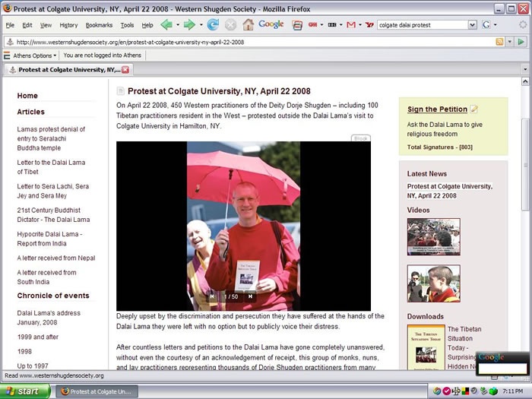Screen dimensions: 532x399
Task: Open the CNN toolbar bookmark icon
Action: coord(312,25)
